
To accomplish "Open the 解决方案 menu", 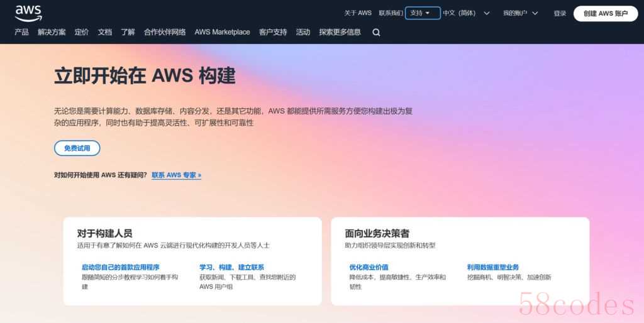I will click(52, 32).
